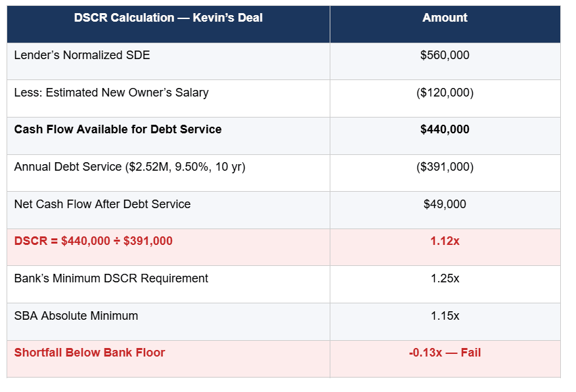
Task: Click the 1.15x SBA minimum value
Action: coord(445,316)
